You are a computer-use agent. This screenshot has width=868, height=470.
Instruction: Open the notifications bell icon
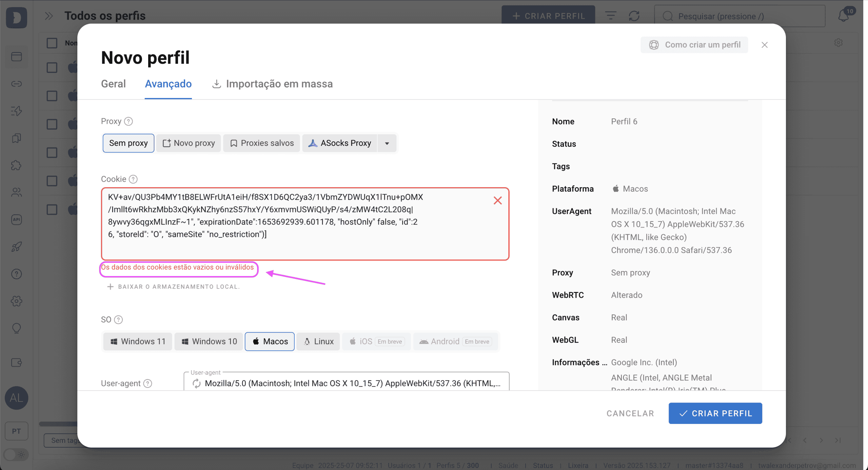(x=844, y=16)
